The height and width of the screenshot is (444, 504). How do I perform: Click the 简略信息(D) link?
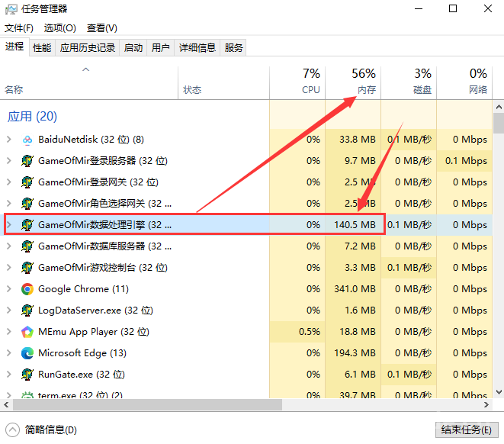pos(51,430)
